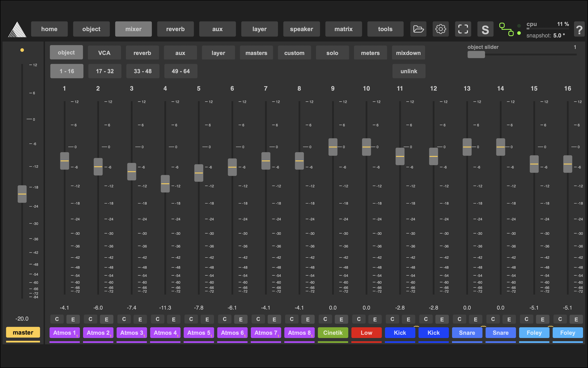
Task: Show objects 17 - 32 bank
Action: coord(105,71)
